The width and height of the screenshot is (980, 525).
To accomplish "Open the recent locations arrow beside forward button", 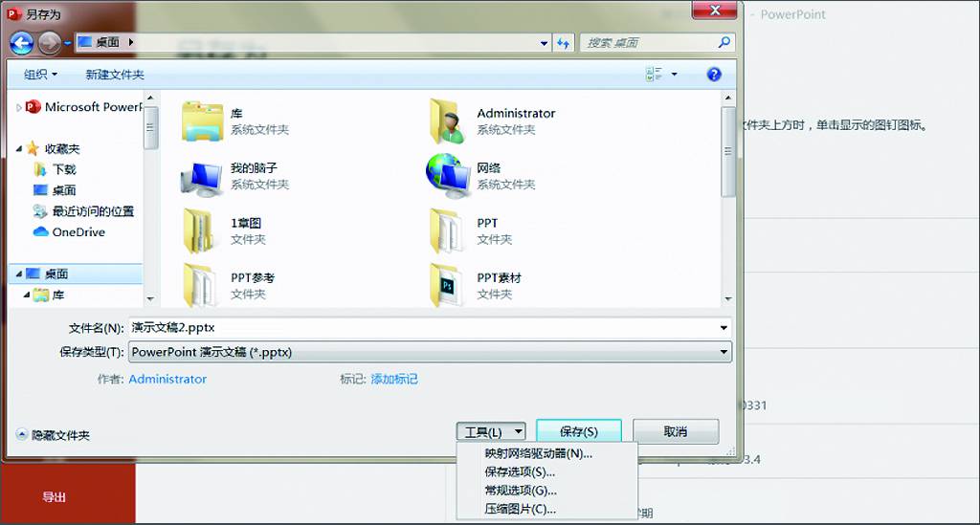I will pyautogui.click(x=68, y=43).
